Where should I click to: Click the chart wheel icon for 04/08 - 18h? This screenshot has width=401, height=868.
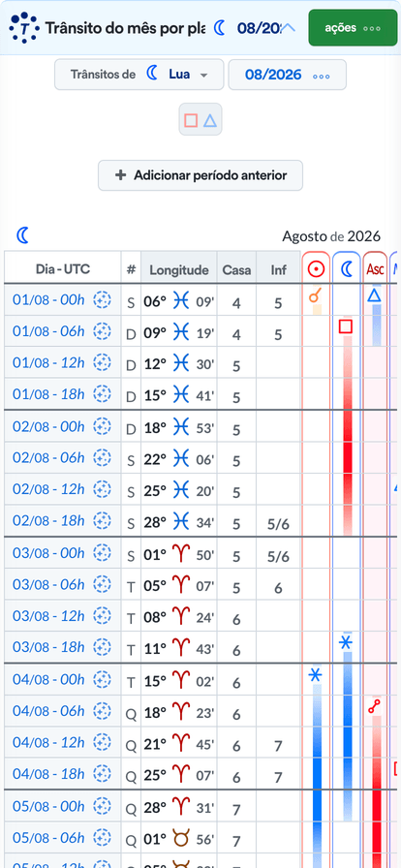click(x=102, y=774)
